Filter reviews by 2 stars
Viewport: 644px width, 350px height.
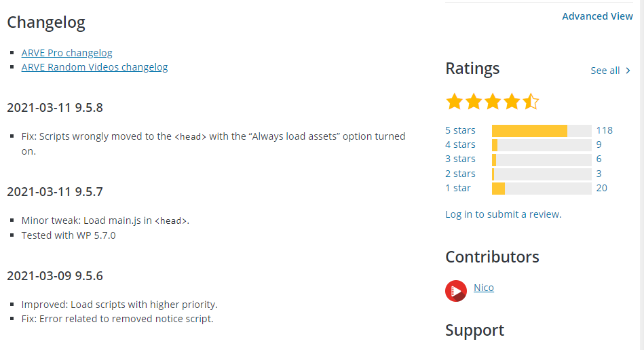coord(460,174)
